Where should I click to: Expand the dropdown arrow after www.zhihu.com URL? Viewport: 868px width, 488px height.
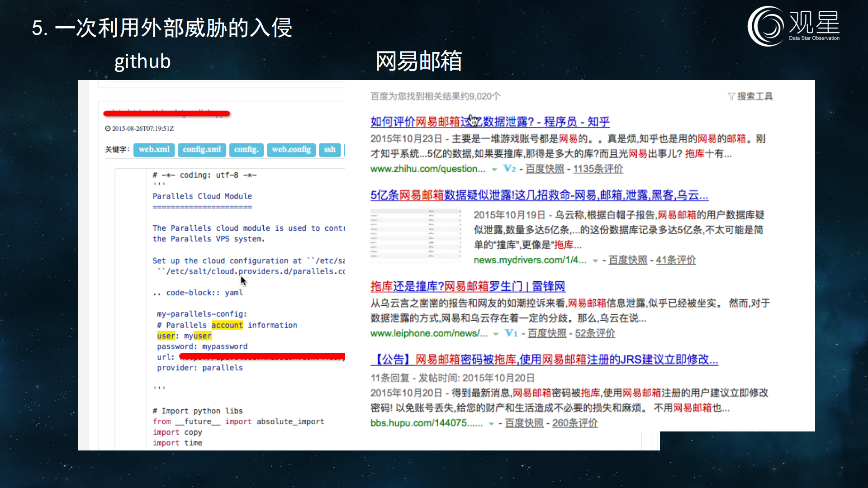tap(493, 169)
